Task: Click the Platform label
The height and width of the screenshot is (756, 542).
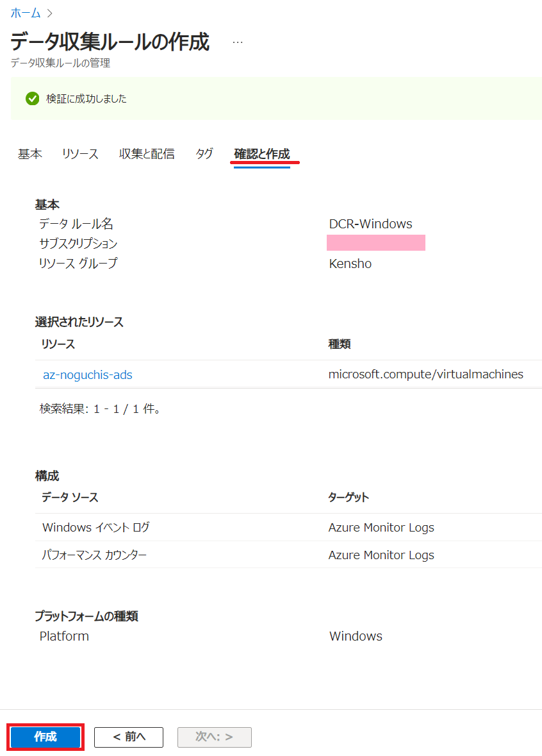Action: click(64, 636)
